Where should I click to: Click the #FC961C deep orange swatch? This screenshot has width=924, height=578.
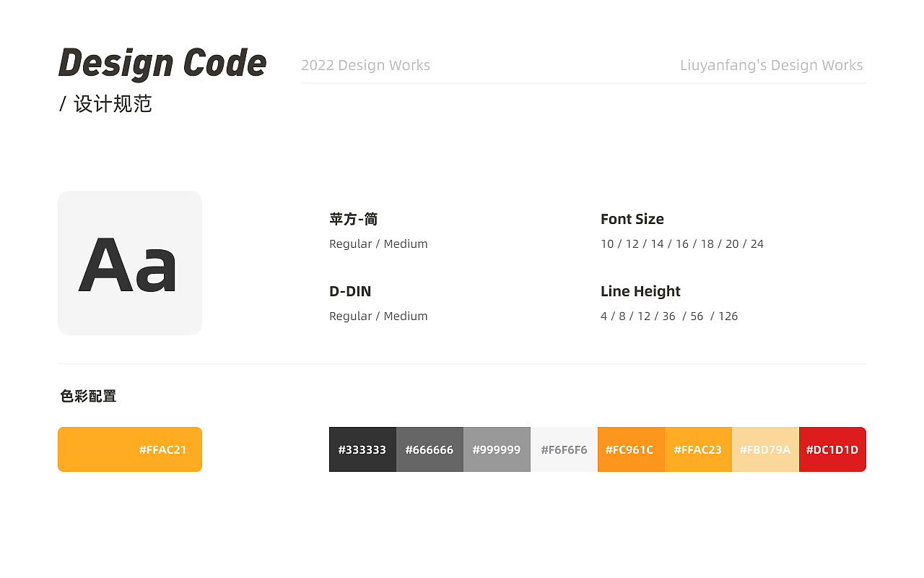click(x=631, y=449)
